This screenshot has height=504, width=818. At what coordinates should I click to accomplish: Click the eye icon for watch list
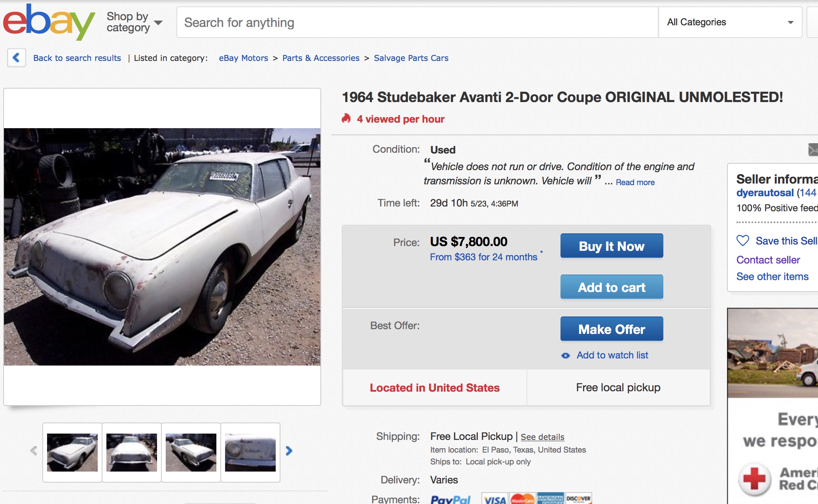pyautogui.click(x=566, y=356)
